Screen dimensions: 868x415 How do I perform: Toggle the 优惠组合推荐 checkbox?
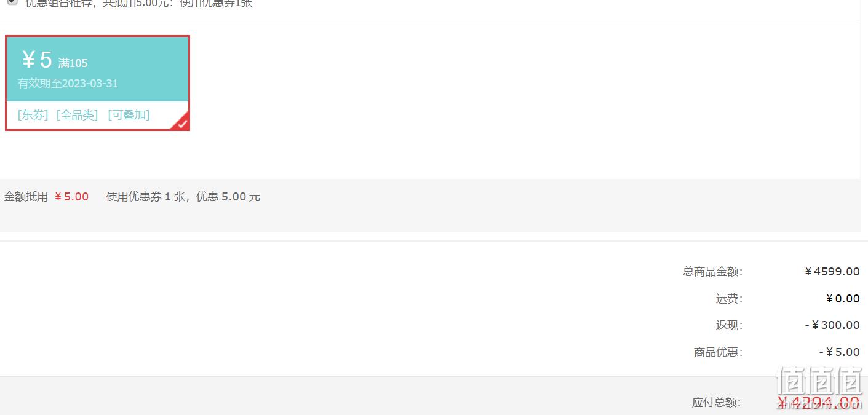click(12, 2)
